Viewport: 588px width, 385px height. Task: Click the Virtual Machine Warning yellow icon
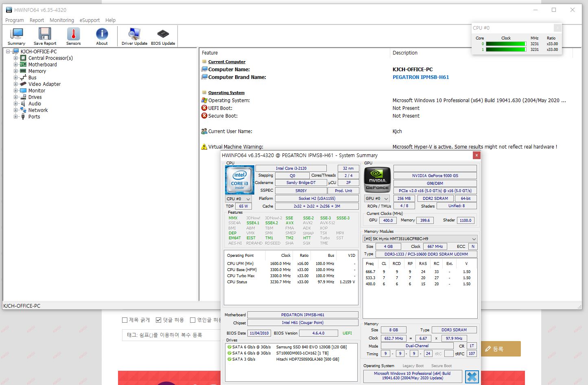tap(204, 147)
